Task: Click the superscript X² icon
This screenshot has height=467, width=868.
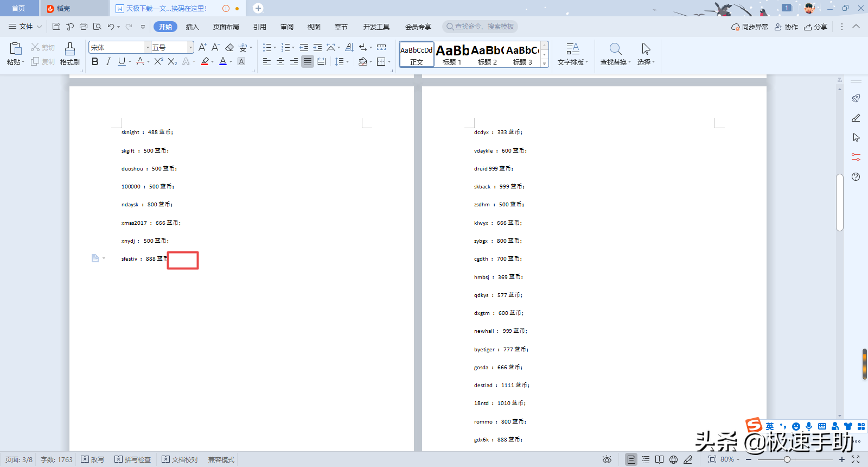Action: (x=158, y=62)
